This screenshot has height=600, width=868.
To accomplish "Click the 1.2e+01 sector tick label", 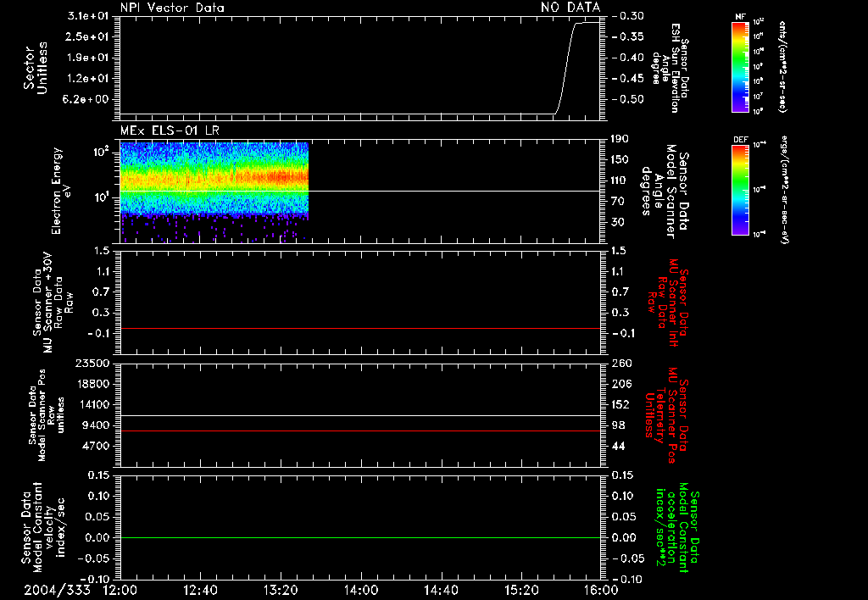I will click(x=88, y=78).
